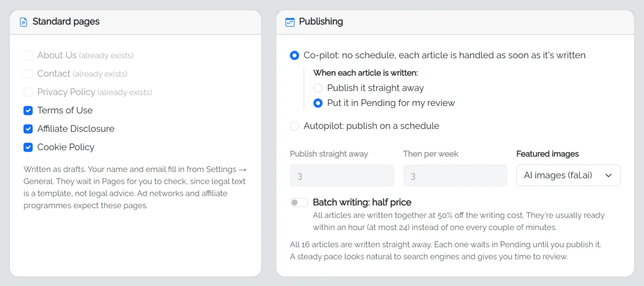The width and height of the screenshot is (644, 286).
Task: Open the Featured images dropdown
Action: (568, 175)
